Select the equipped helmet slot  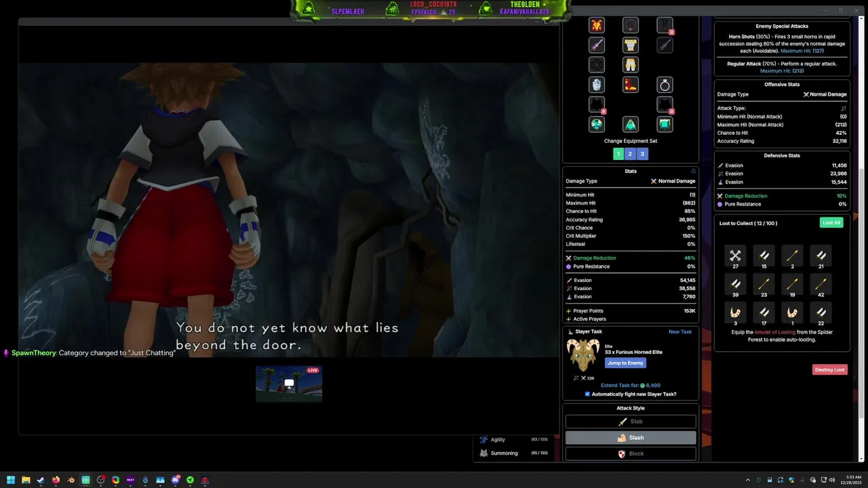pos(597,26)
